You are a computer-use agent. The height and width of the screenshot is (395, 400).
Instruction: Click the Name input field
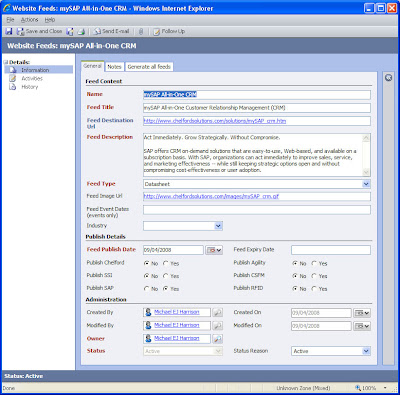(257, 95)
